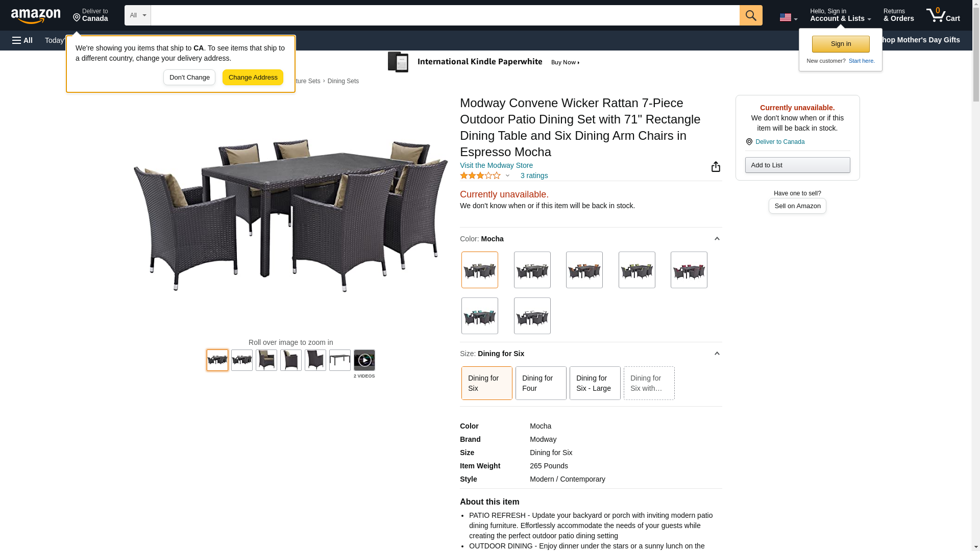Image resolution: width=980 pixels, height=551 pixels.
Task: Open Account & Lists menu
Action: tap(840, 15)
